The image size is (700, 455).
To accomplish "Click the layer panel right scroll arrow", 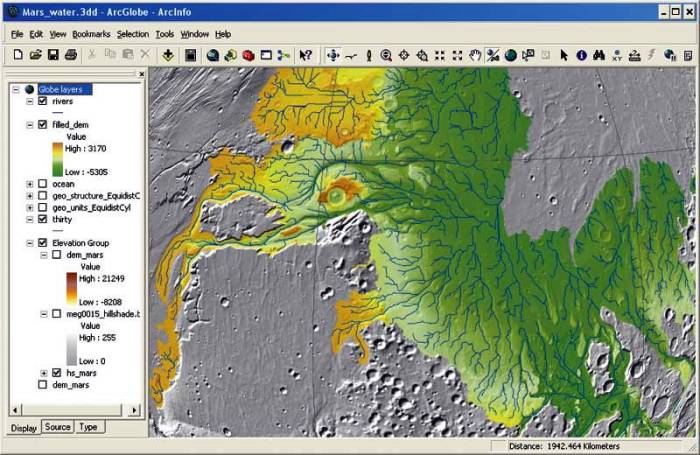I will (134, 410).
